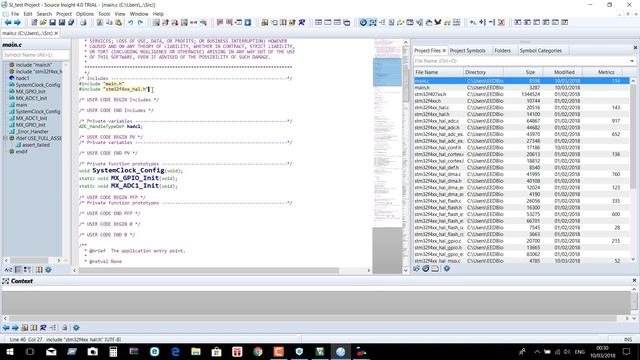Open the View menu
The image size is (640, 360).
tap(120, 14)
